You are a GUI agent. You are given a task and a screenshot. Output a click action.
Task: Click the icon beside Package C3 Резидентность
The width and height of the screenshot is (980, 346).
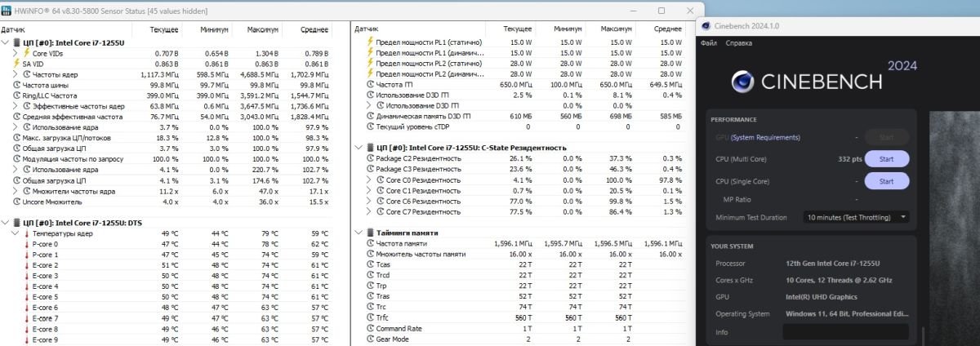click(371, 169)
